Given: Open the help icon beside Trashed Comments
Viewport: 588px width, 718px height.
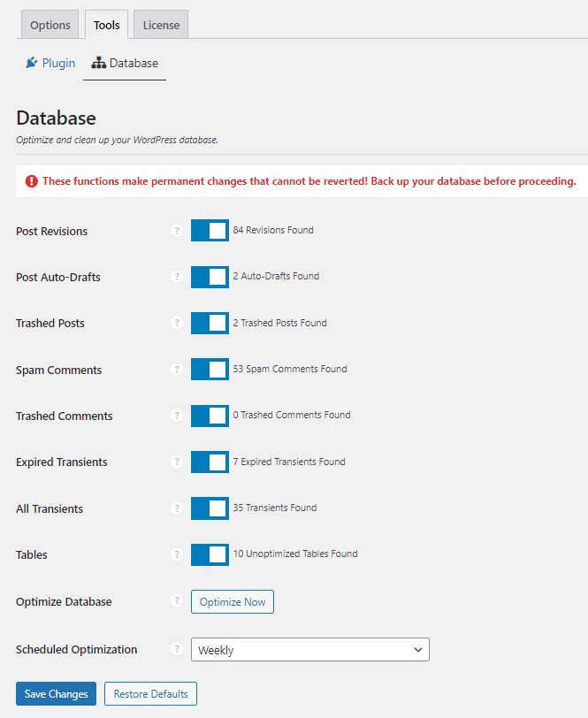Looking at the screenshot, I should tap(177, 416).
